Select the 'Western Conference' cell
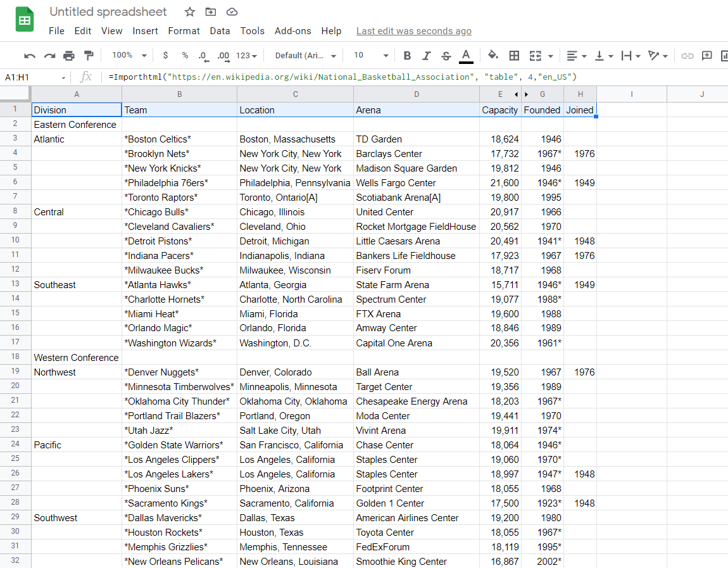 tap(77, 357)
